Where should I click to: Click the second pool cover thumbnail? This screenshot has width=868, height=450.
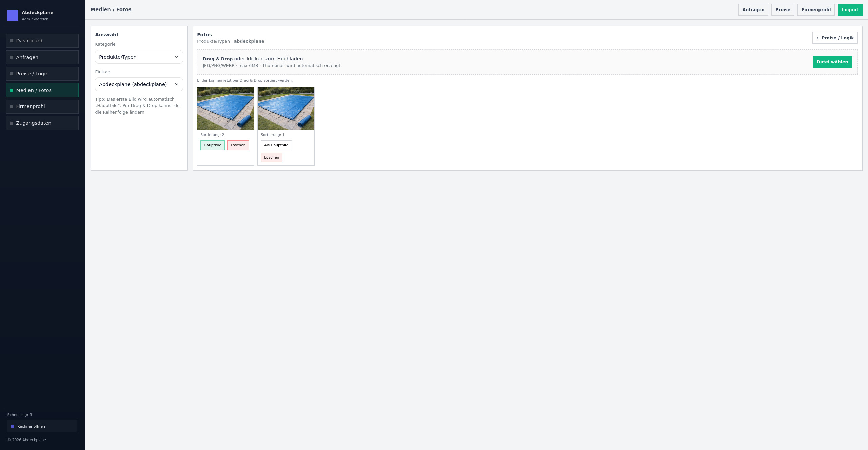[x=286, y=108]
